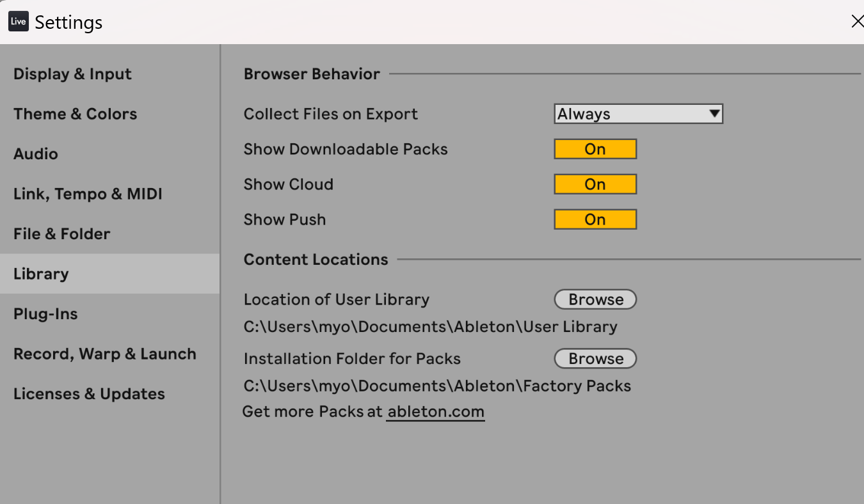The height and width of the screenshot is (504, 864).
Task: Browse for Installation Folder for Packs
Action: tap(595, 359)
